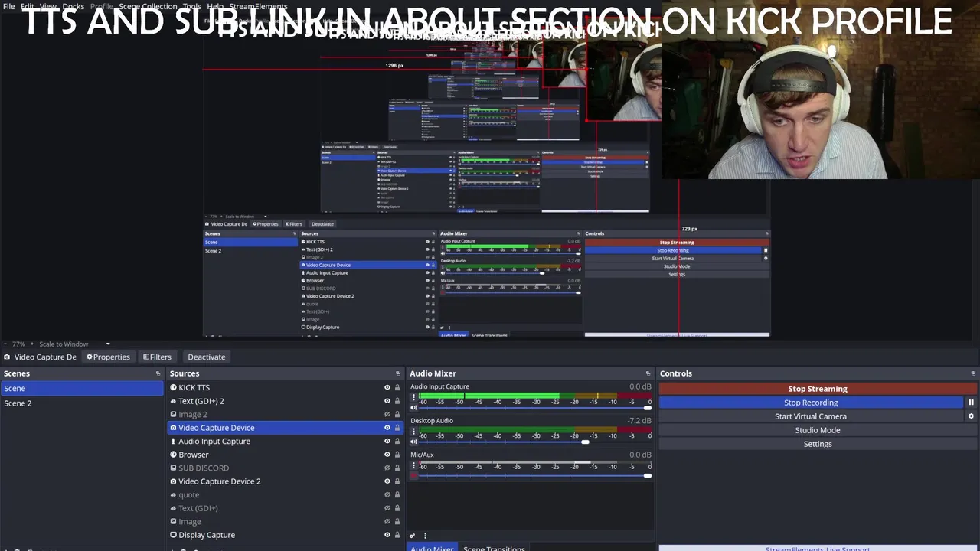Click the camera icon on Video Capture Device 2 row

[173, 481]
